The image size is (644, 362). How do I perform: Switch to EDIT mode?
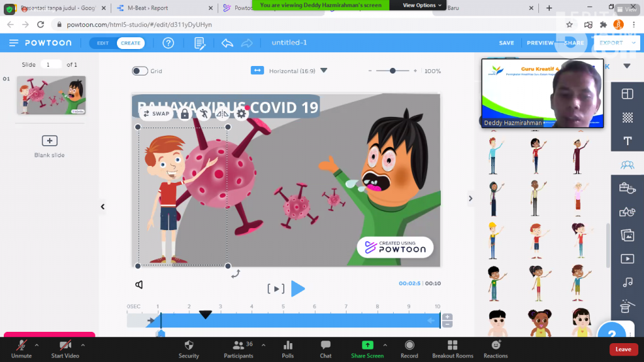tap(103, 43)
